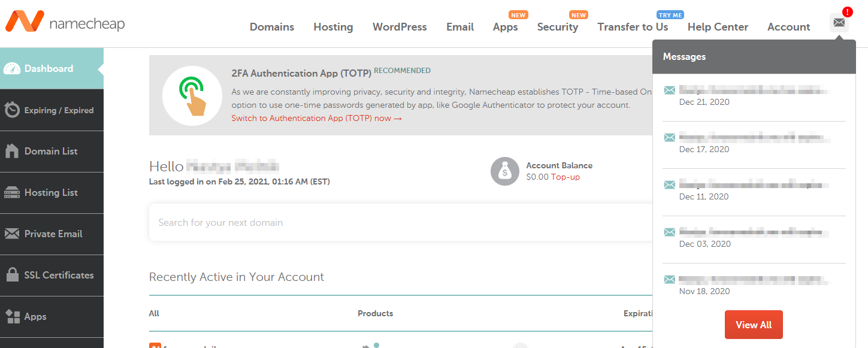868x348 pixels.
Task: Click the Messages panel header
Action: [x=754, y=57]
